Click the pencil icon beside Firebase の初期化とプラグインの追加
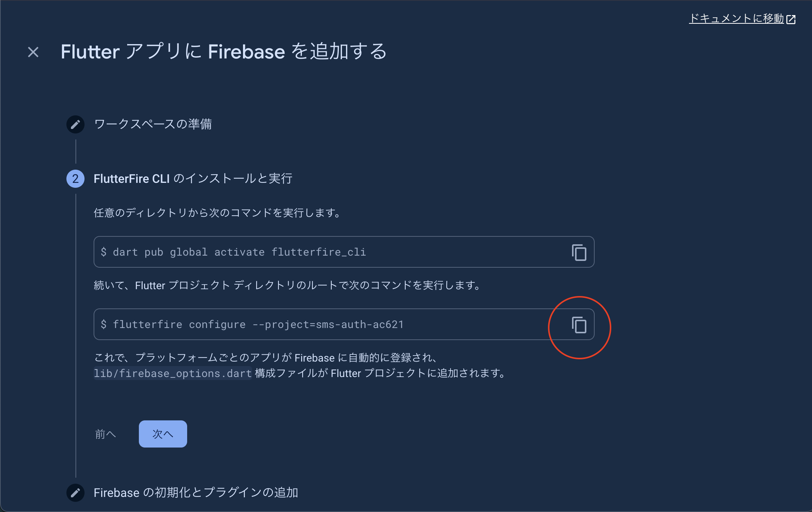 [75, 493]
